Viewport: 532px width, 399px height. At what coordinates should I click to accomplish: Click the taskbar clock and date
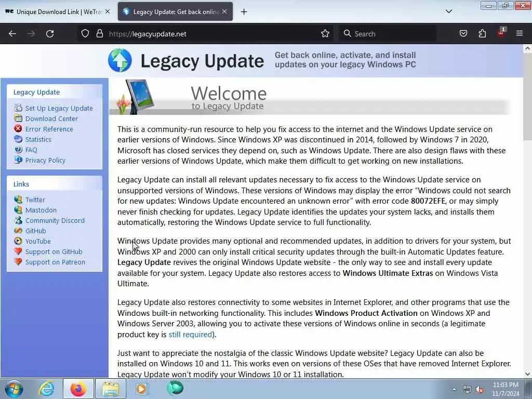point(506,389)
